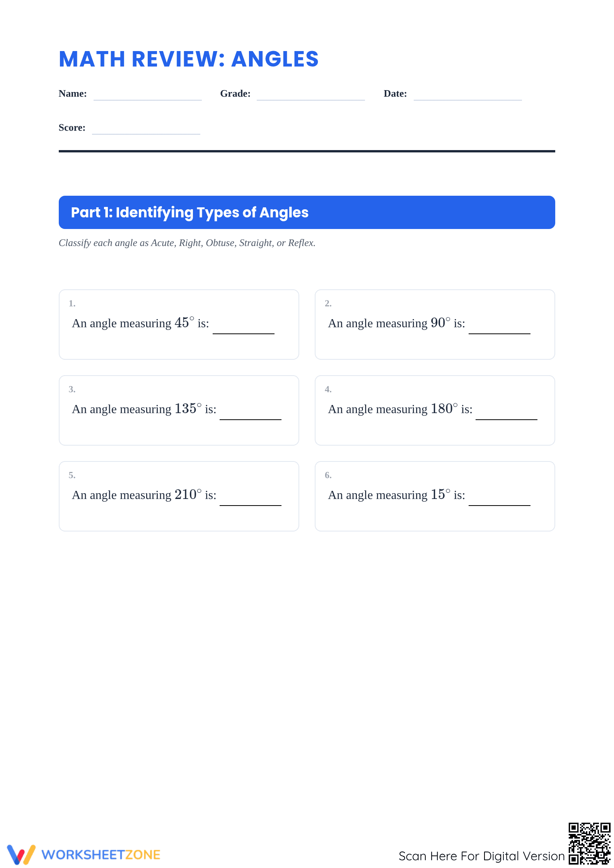614x868 pixels.
Task: Click question number 6 label
Action: tap(328, 475)
